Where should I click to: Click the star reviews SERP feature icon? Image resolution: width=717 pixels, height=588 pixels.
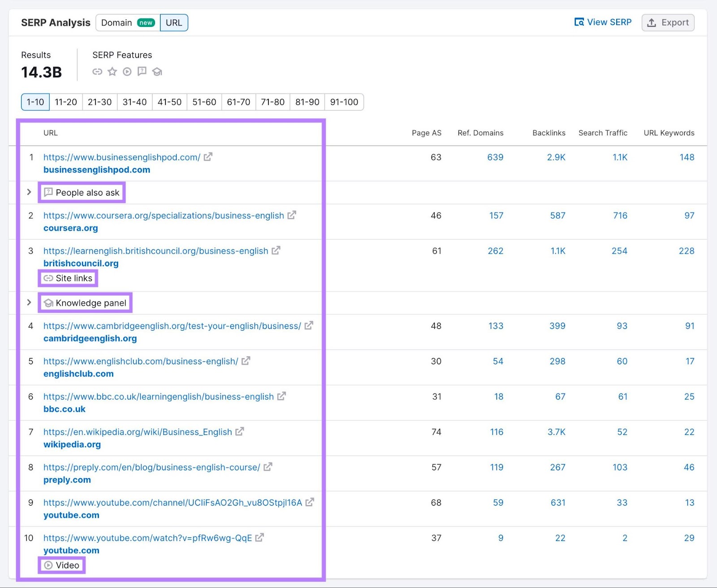click(x=112, y=72)
